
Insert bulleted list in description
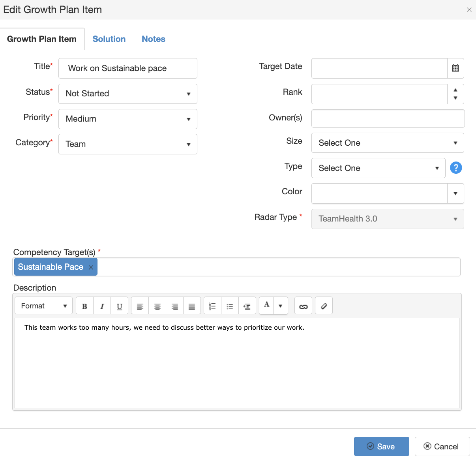pos(230,306)
